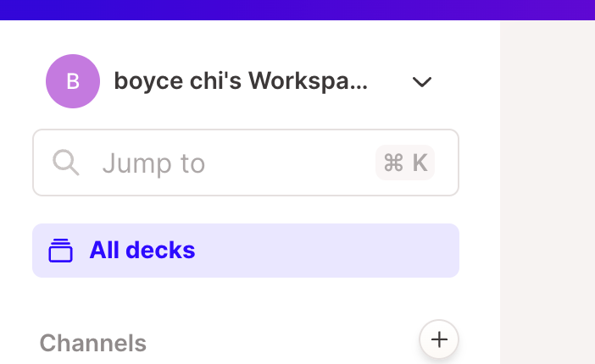Click the Channels section heading
This screenshot has width=595, height=364.
93,343
